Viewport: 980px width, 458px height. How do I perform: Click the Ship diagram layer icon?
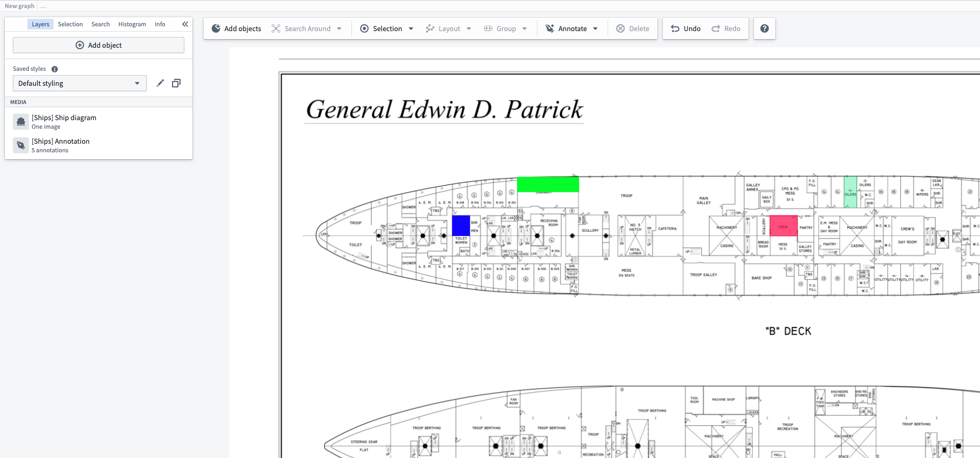pyautogui.click(x=21, y=122)
